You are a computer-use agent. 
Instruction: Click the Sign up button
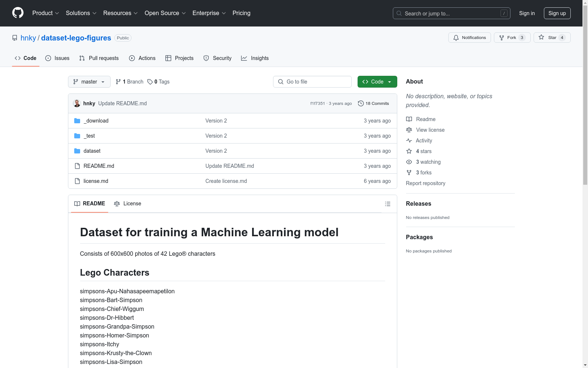point(557,13)
